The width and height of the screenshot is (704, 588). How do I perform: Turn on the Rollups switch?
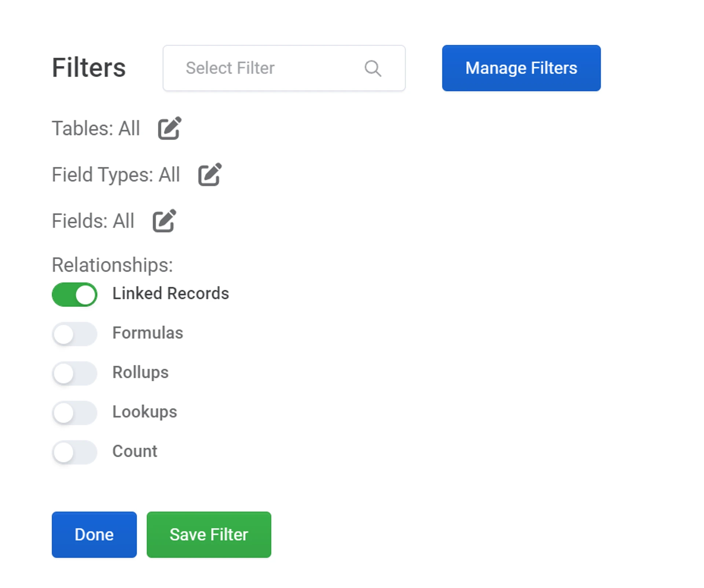tap(74, 373)
